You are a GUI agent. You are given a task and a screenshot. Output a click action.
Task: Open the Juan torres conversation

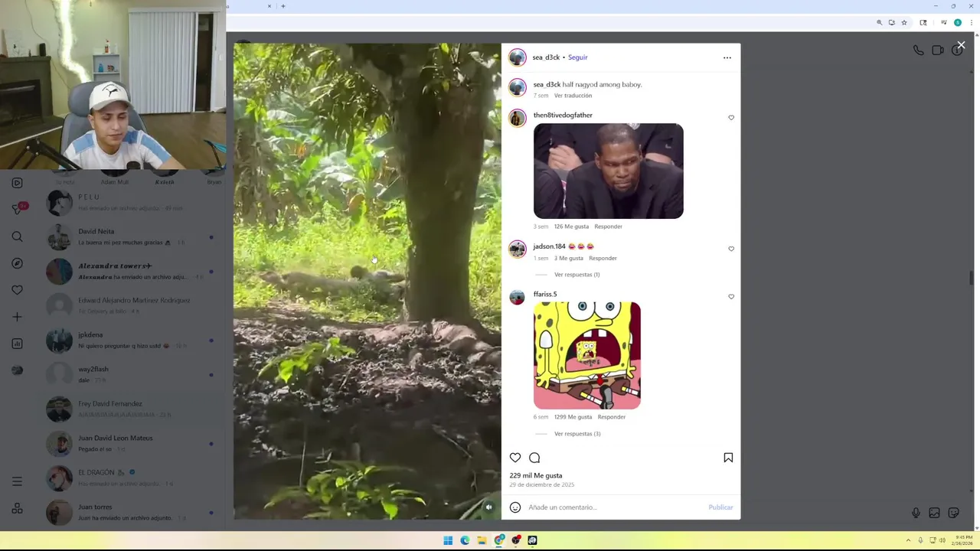pos(130,512)
